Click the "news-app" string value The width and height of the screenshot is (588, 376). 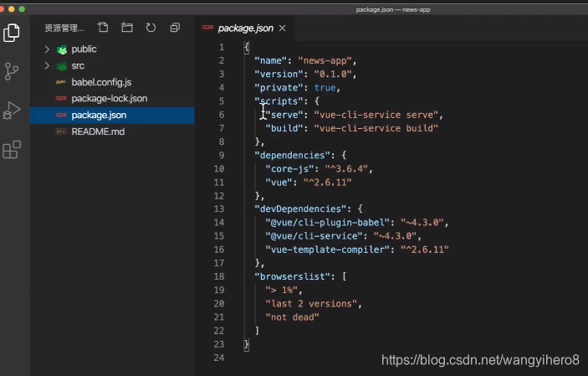tap(325, 60)
